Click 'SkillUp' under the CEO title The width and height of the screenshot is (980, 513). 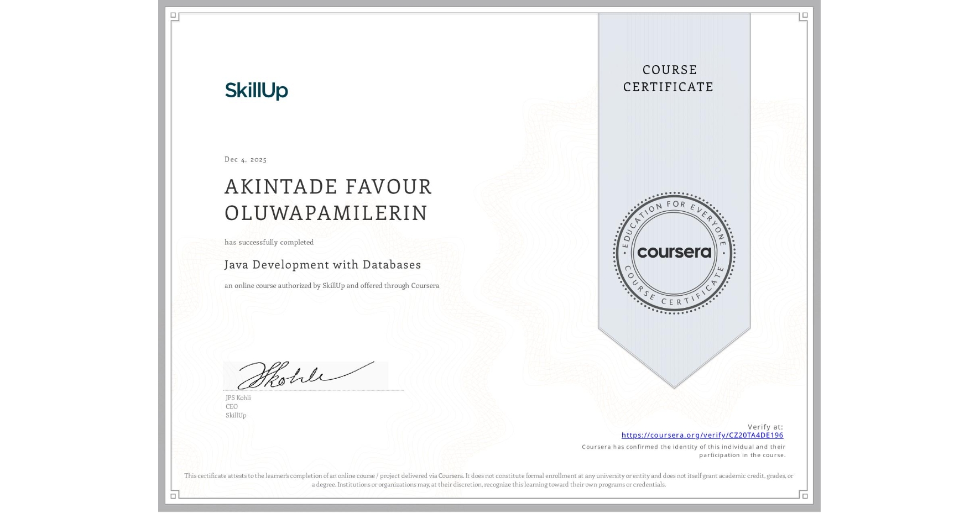pos(236,416)
